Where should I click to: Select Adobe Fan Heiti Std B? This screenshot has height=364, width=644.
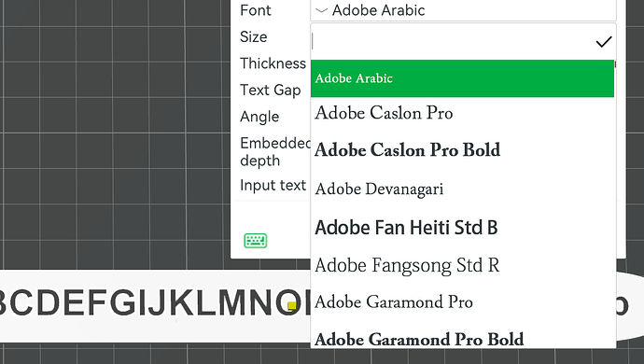462,227
